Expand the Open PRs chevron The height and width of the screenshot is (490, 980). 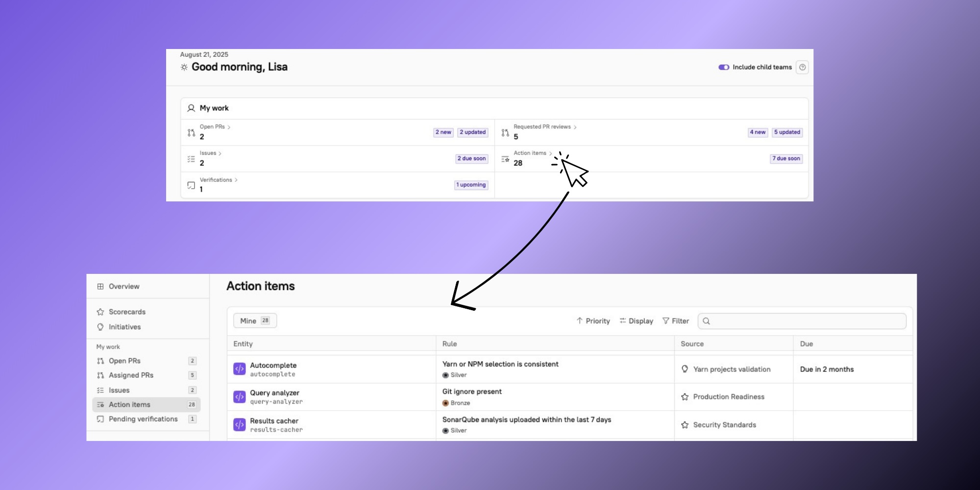pyautogui.click(x=229, y=127)
